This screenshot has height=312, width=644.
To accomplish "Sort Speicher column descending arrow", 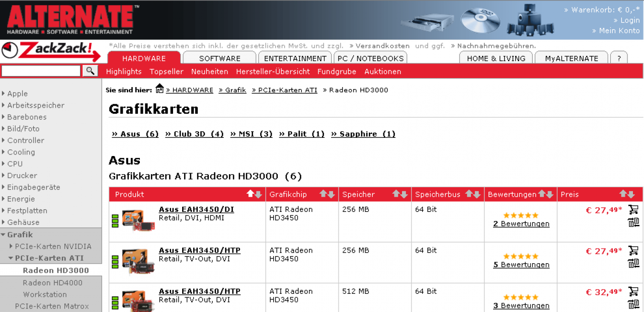I will [404, 194].
